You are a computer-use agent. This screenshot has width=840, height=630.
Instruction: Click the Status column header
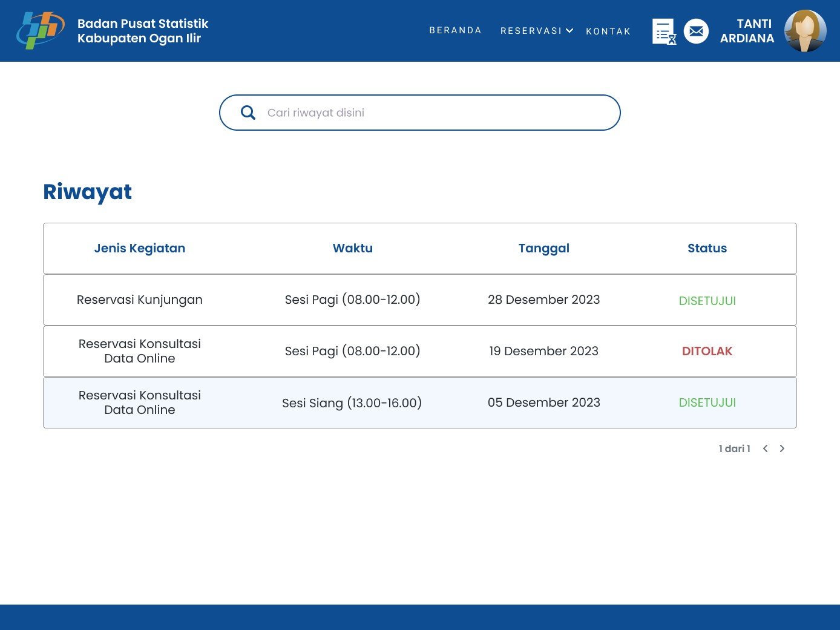[x=707, y=248]
